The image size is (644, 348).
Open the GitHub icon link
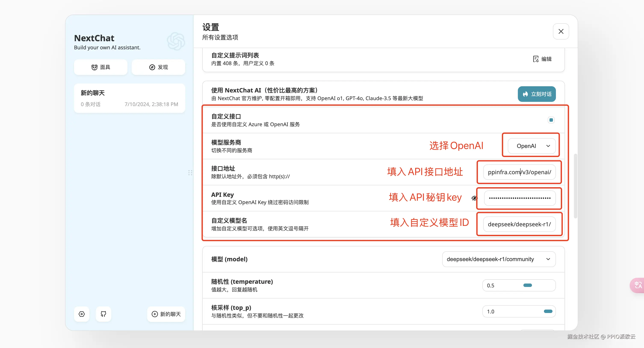103,314
